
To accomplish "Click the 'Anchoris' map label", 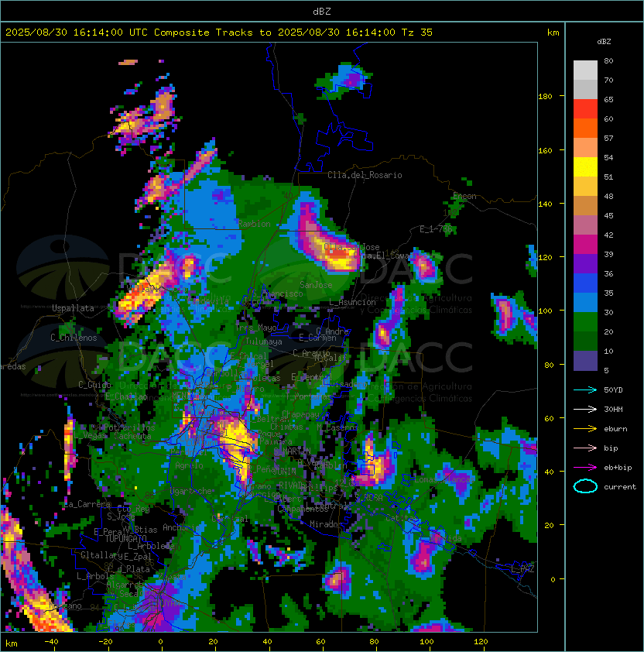I will coord(181,527).
